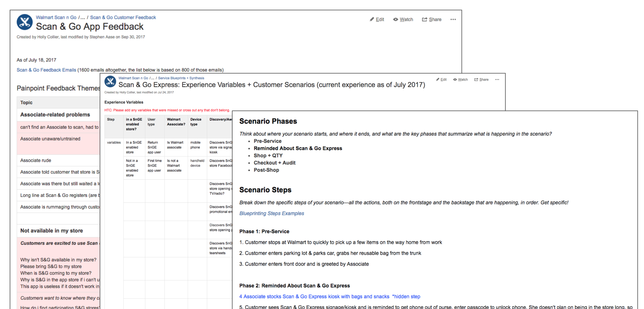Open the Walmart Scan n Go breadcrumb at top
Screen dimensions: 644x309
[56, 17]
